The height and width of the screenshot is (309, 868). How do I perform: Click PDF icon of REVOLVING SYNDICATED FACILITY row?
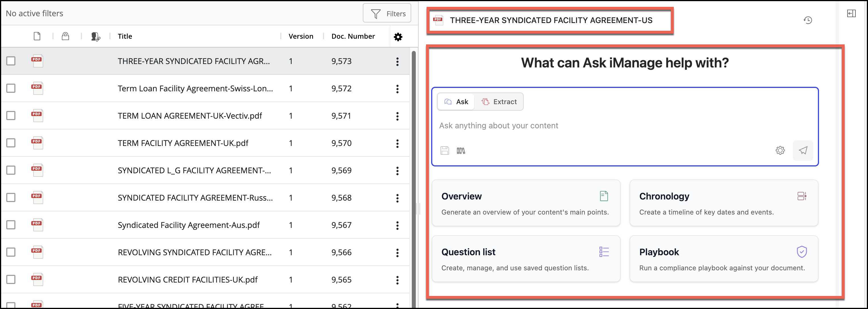(37, 252)
